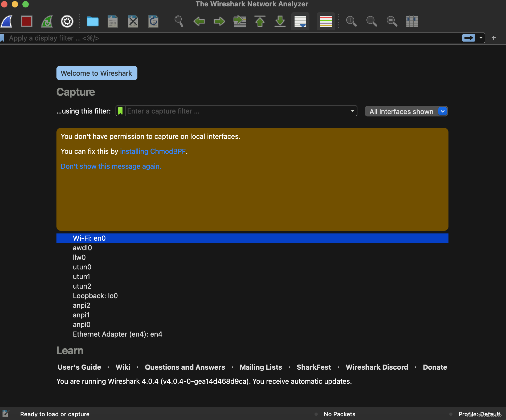
Task: Add a display filter button with plus
Action: pyautogui.click(x=494, y=38)
